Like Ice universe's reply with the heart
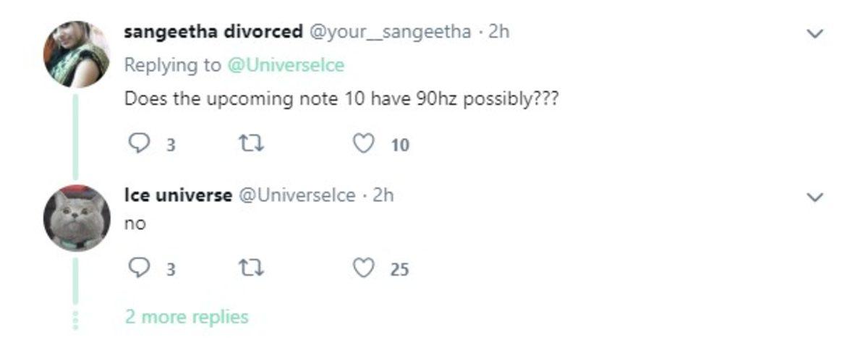The height and width of the screenshot is (340, 868). coord(362,269)
